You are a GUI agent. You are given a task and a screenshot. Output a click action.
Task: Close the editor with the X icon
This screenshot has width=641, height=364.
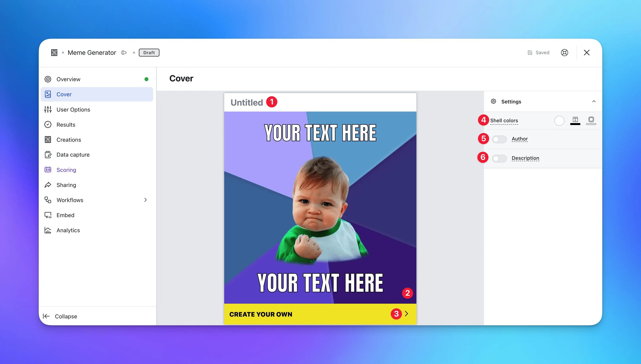tap(586, 53)
